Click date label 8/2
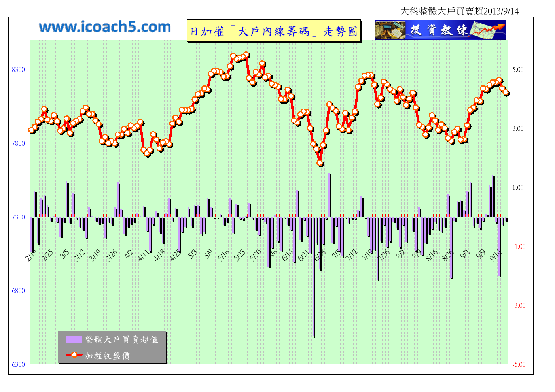This screenshot has height=392, width=555. click(401, 254)
